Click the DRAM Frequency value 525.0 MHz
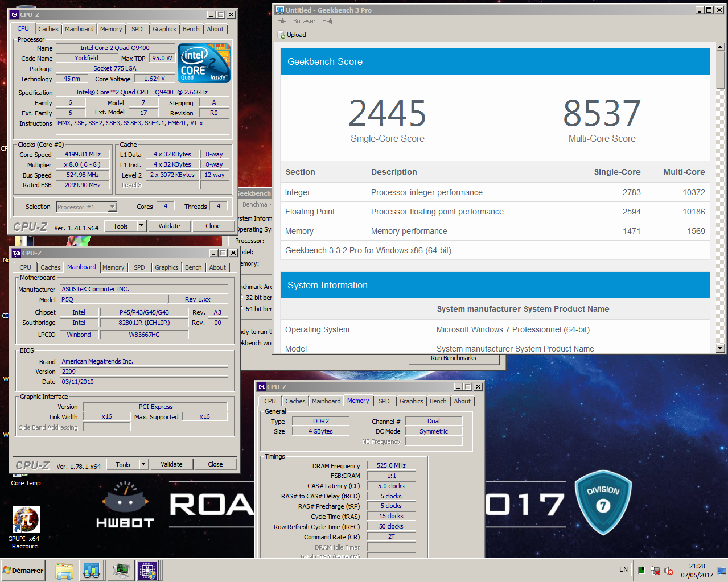728x582 pixels. tap(391, 465)
